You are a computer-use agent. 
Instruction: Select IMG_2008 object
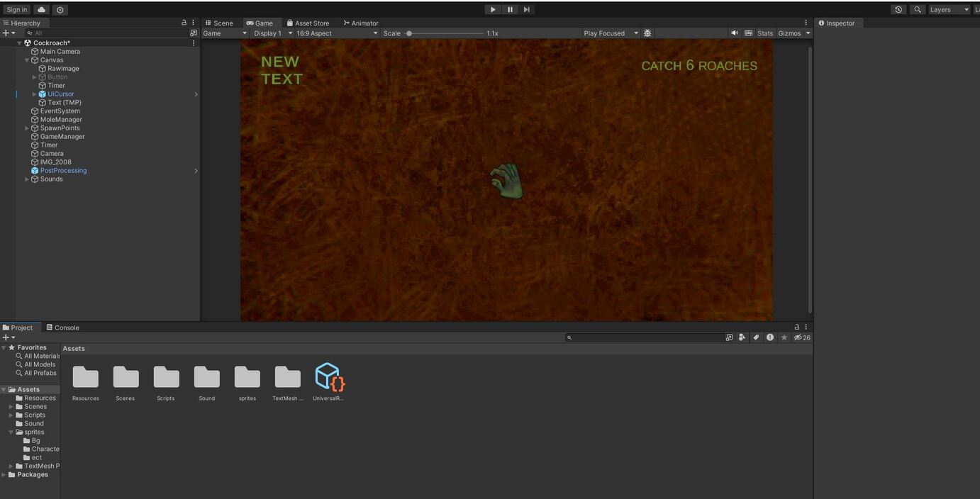pos(55,162)
